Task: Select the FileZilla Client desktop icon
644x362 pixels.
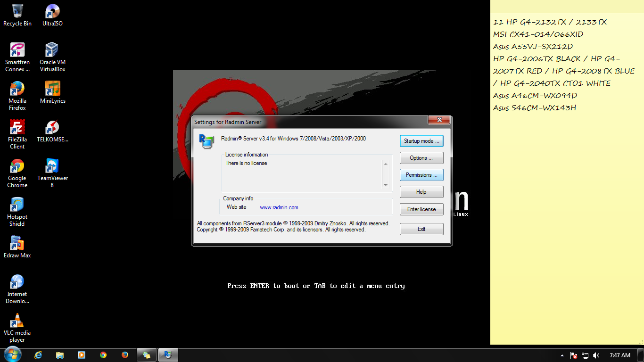Action: coord(17,134)
